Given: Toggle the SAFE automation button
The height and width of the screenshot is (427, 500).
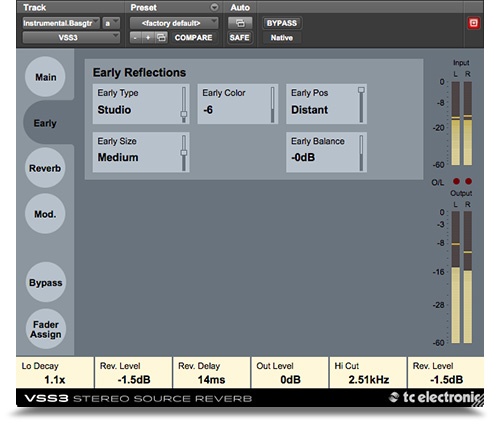Looking at the screenshot, I should tap(239, 37).
